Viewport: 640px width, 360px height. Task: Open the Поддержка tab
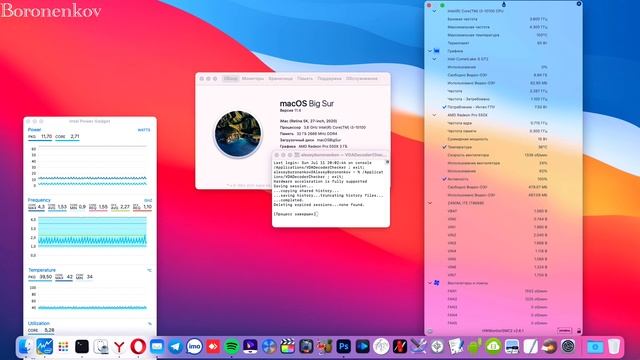click(329, 78)
